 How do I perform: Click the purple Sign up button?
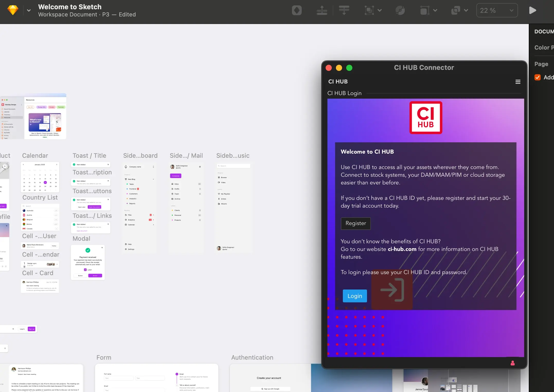(31, 329)
